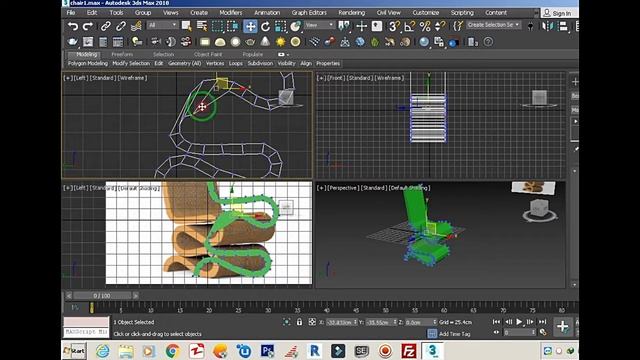Open the Rendered Frame Window icon
640x360 pixels.
tap(88, 42)
